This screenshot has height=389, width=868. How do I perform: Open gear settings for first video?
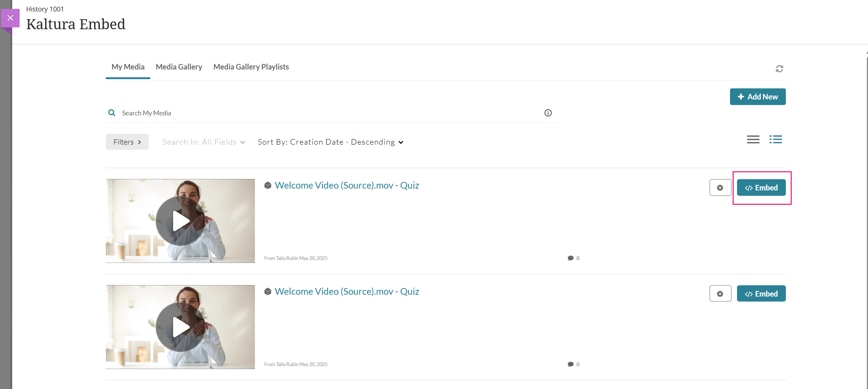click(720, 187)
